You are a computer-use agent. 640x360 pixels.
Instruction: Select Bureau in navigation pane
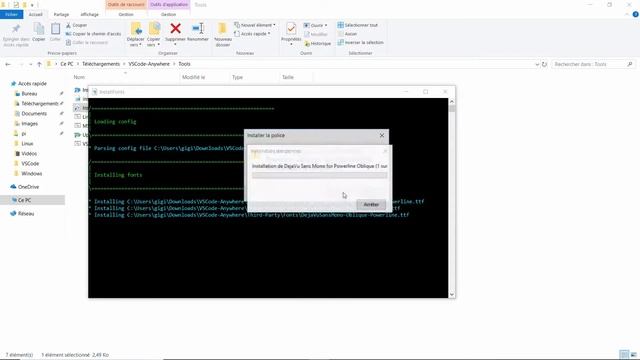(29, 93)
